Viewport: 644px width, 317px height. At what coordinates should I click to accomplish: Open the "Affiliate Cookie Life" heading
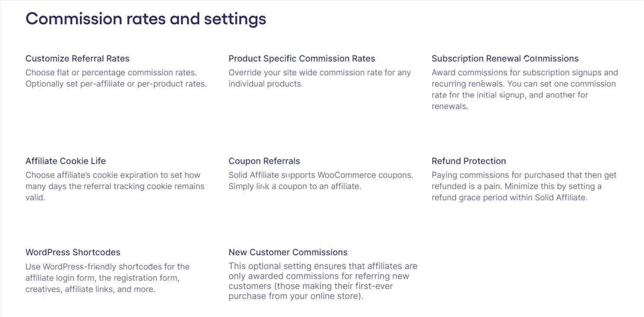click(65, 161)
